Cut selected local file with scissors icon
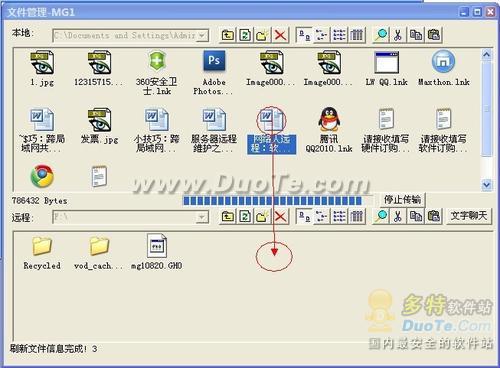Image resolution: width=500 pixels, height=368 pixels. coord(398,35)
